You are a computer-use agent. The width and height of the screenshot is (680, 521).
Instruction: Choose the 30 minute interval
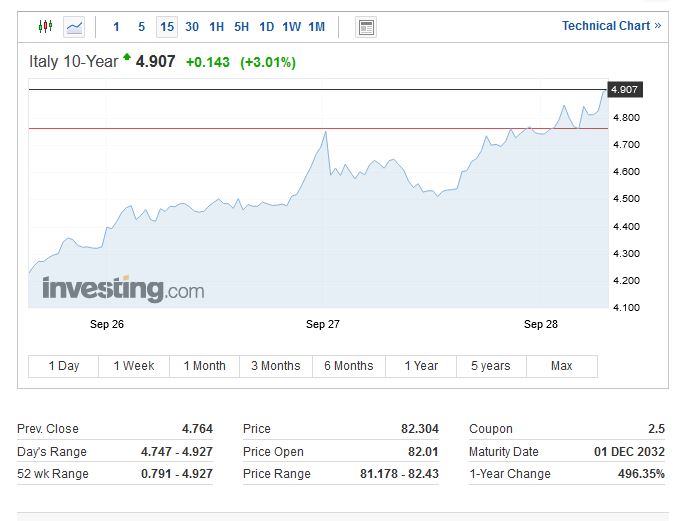(192, 27)
